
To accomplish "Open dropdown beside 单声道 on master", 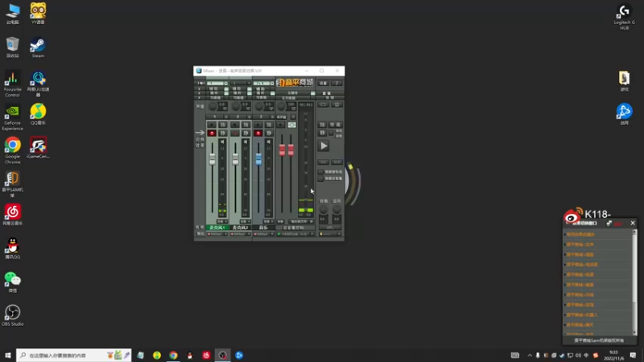I will 293,117.
